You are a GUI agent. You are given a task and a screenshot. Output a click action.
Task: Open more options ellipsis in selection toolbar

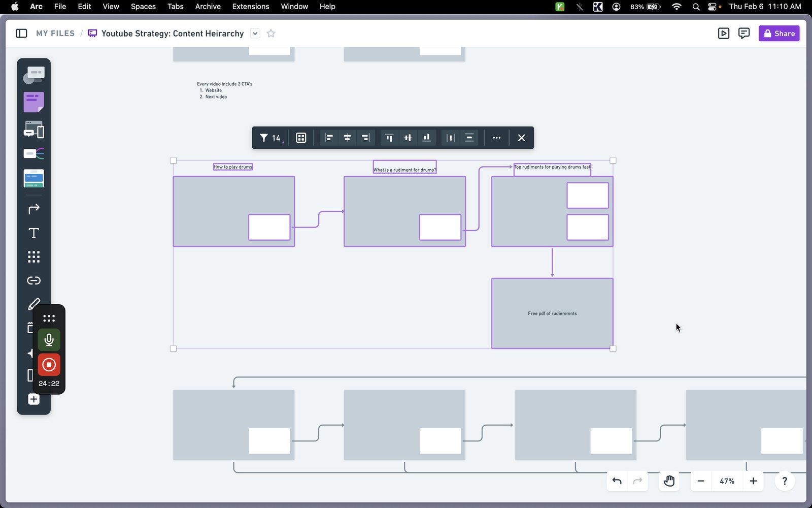tap(496, 138)
